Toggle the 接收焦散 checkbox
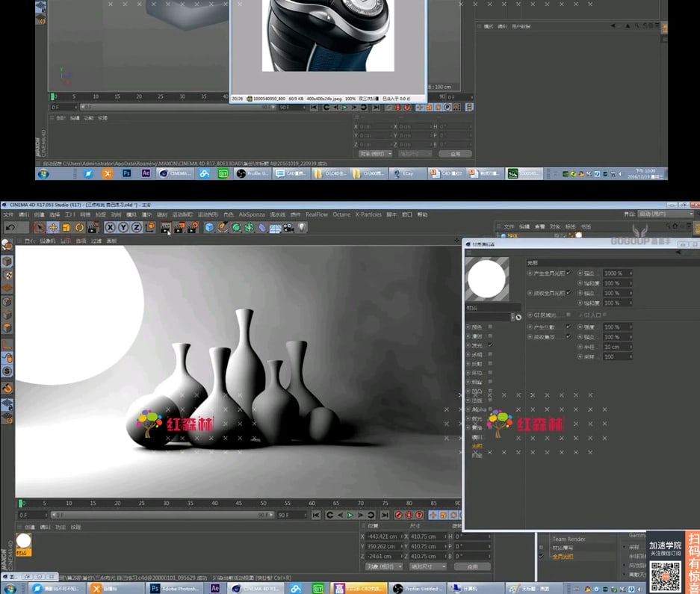 pyautogui.click(x=569, y=337)
